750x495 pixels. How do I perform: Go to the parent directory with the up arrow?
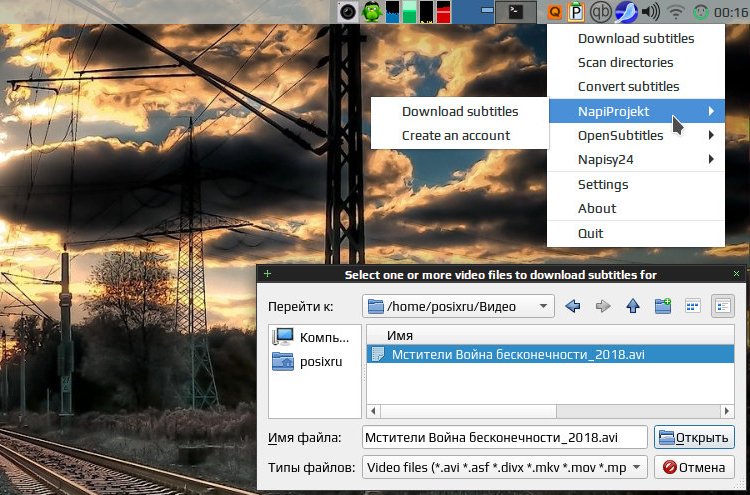tap(633, 306)
